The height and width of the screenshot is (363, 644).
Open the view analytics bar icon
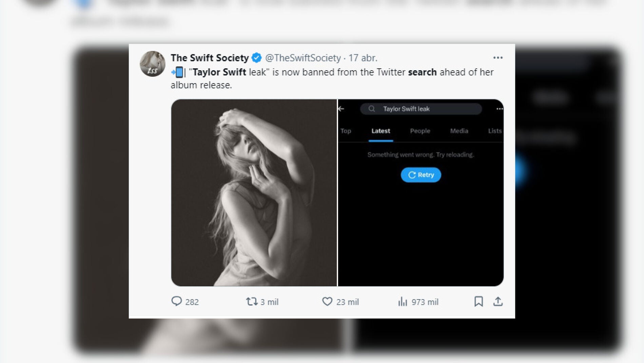403,301
